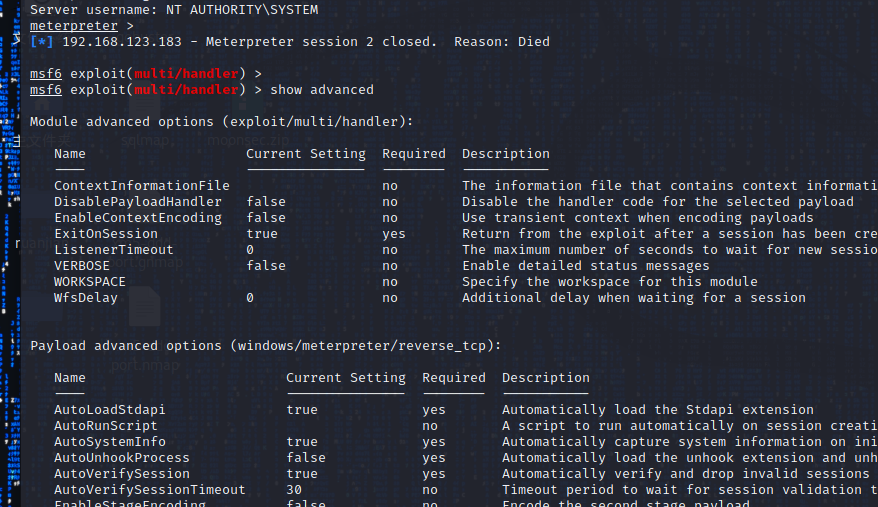Select the AutoUnhookProcess option name
Screen dimensions: 878x507
point(122,458)
